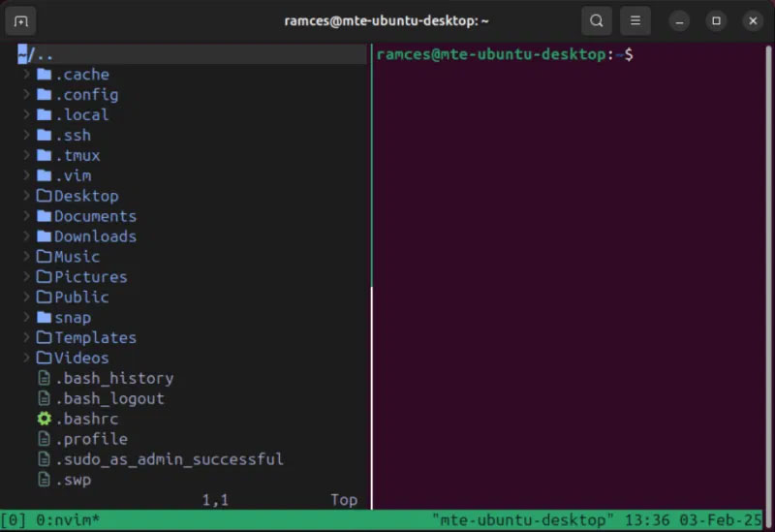Select the ~/.. root path row

[x=192, y=54]
